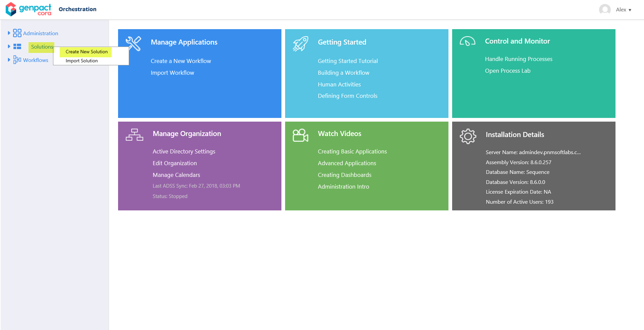644x330 pixels.
Task: Click the Installation Details gear icon
Action: click(x=468, y=136)
